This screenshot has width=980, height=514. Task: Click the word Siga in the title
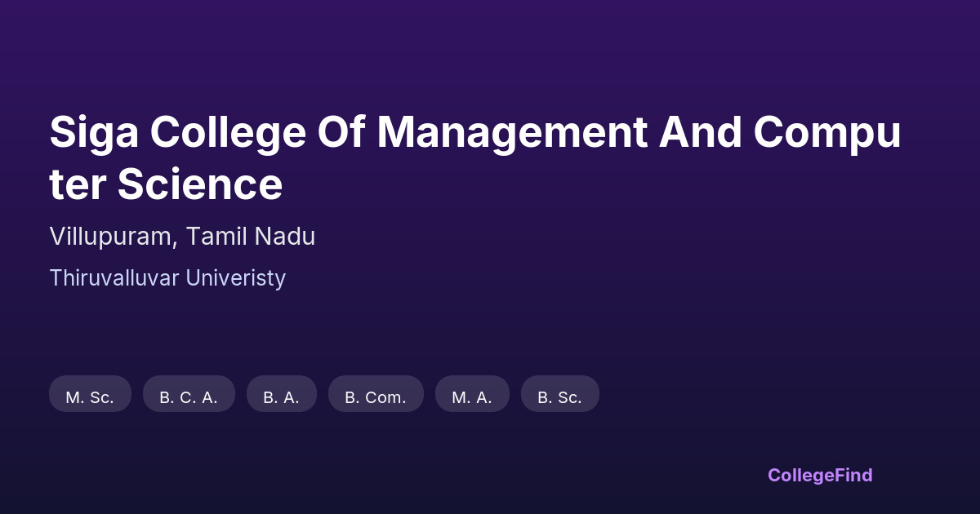(x=92, y=131)
